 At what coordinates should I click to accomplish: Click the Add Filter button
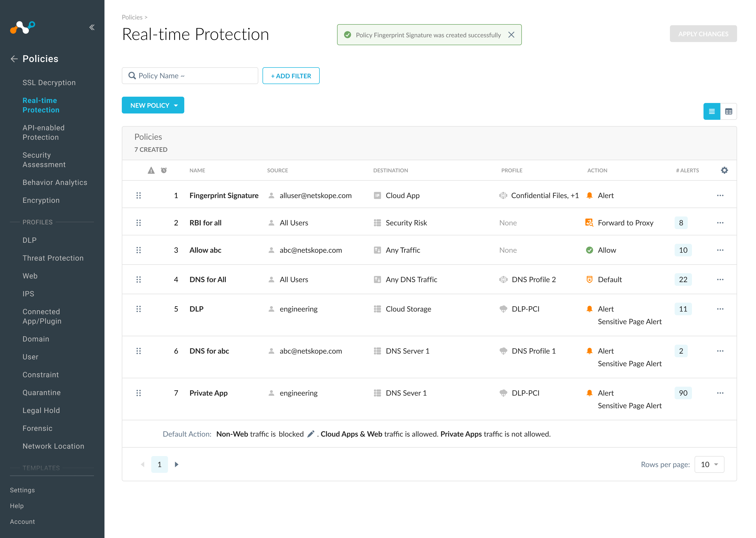(291, 76)
